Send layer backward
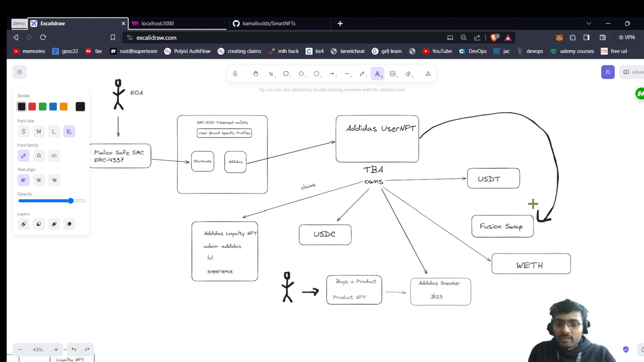Viewport: 644px width, 362px height. tap(39, 224)
